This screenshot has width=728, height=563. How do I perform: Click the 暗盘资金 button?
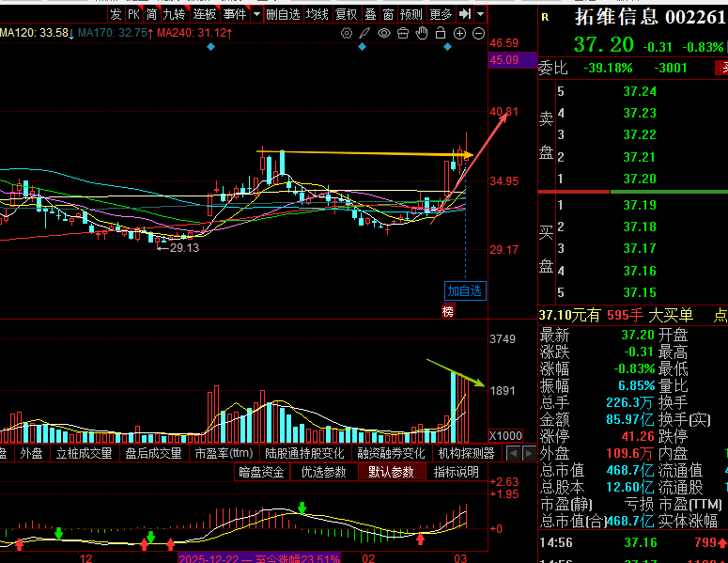[x=261, y=472]
